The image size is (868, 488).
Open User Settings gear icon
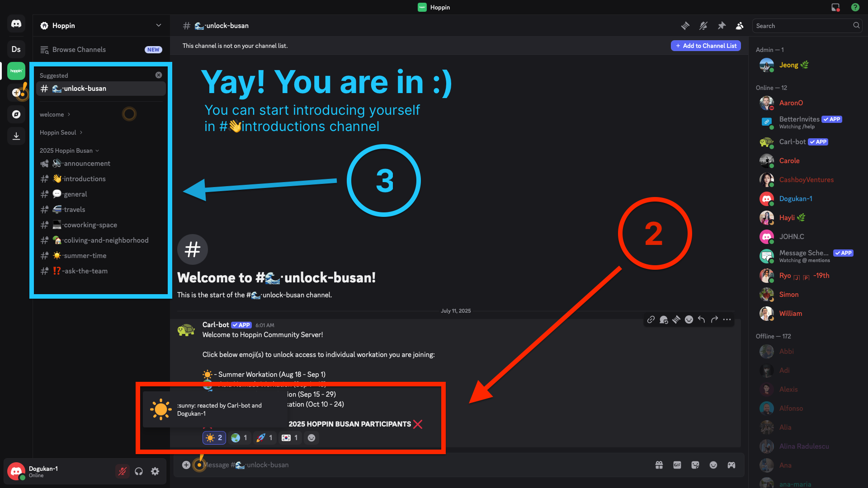(x=155, y=471)
